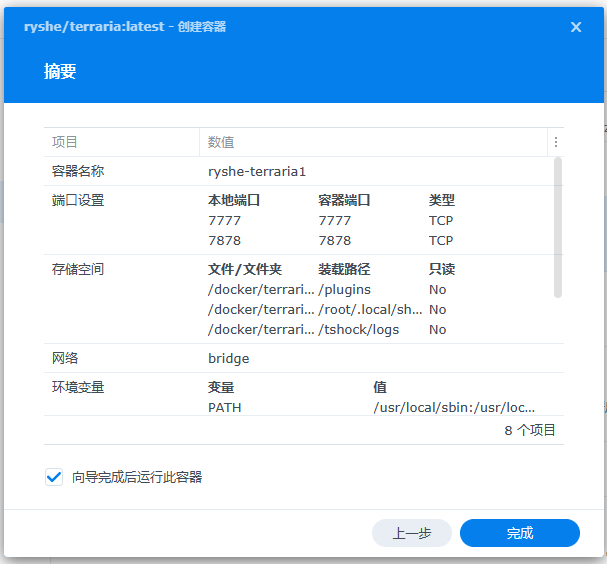Select mount path /tshock/logs
Screen dimensions: 607x564
point(358,330)
